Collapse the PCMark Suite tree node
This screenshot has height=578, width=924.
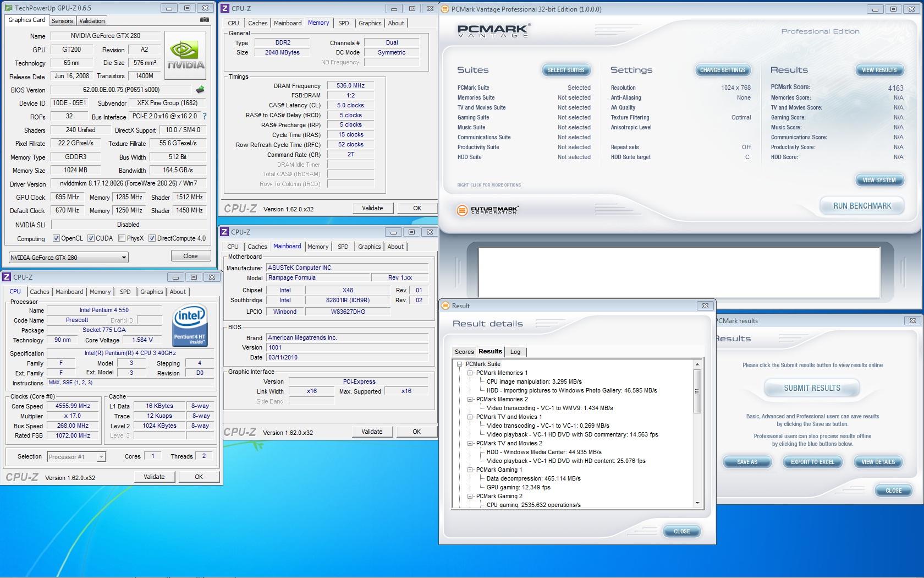pos(460,364)
